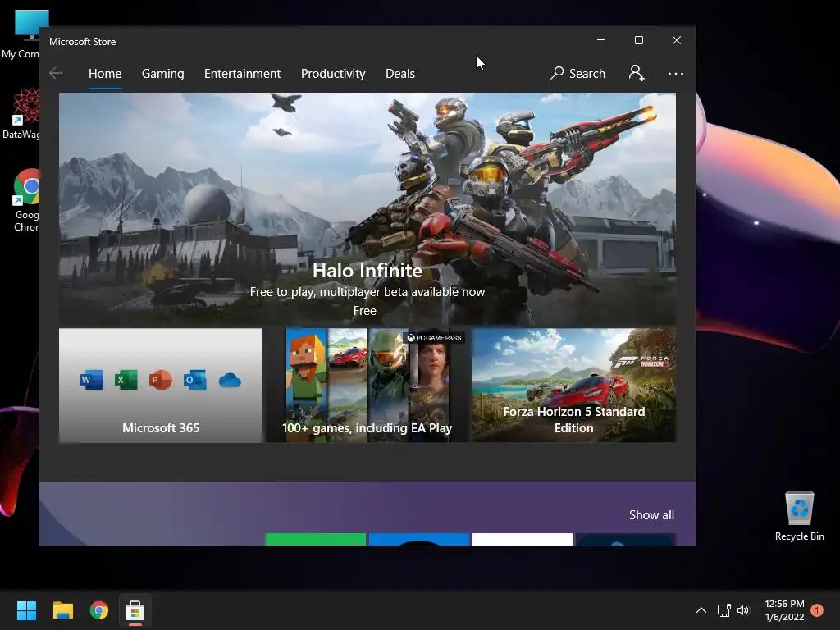Click the green app tile under Show all

tap(316, 540)
